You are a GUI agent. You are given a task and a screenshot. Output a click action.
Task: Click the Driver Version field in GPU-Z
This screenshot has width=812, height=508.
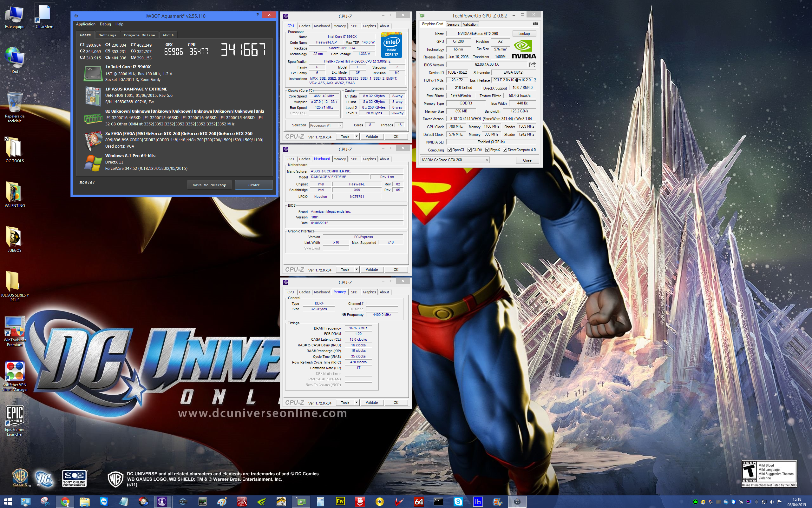tap(491, 119)
